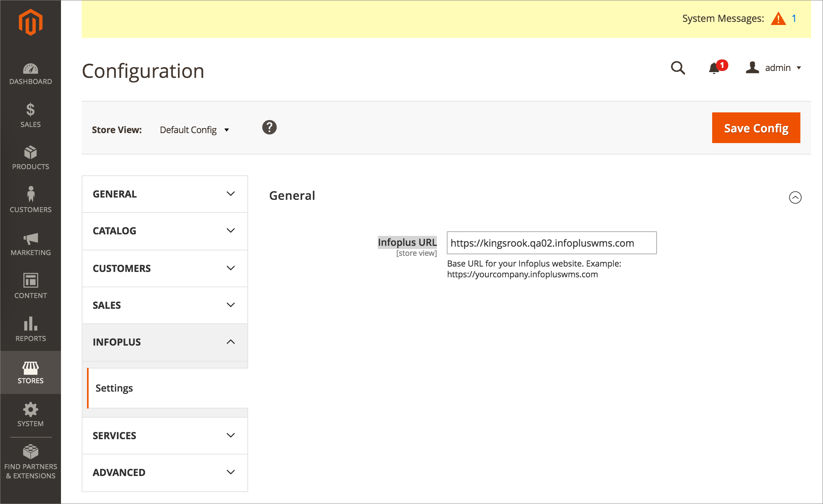Image resolution: width=823 pixels, height=504 pixels.
Task: Click the search magnifier icon
Action: click(678, 68)
